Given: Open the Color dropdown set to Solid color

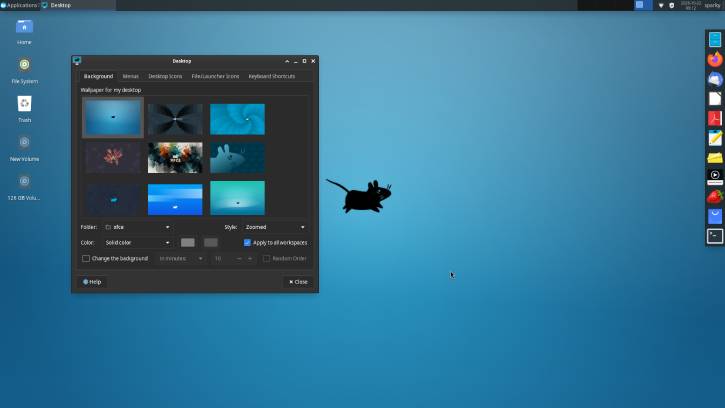Looking at the screenshot, I should pos(137,242).
